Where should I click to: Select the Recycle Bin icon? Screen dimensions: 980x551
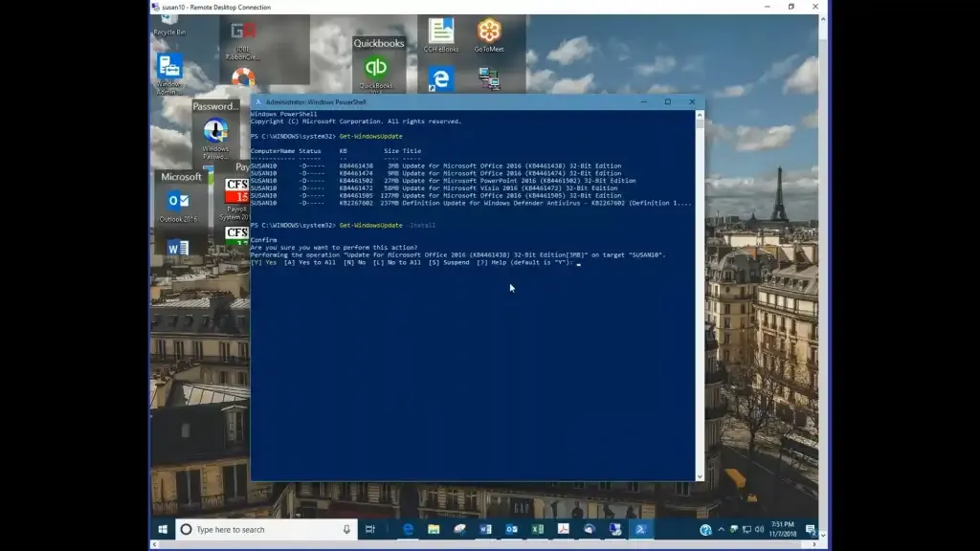[x=169, y=26]
